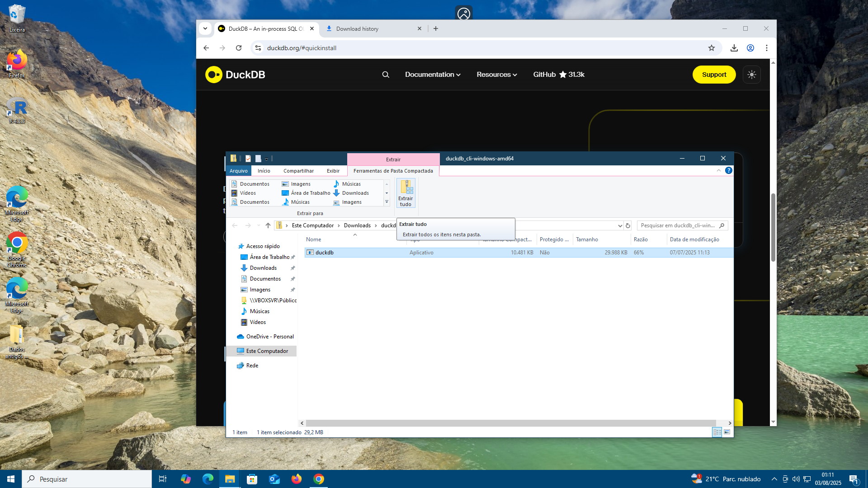868x488 pixels.
Task: Click the Pesquisar em duckdb_cli search field
Action: pyautogui.click(x=678, y=225)
